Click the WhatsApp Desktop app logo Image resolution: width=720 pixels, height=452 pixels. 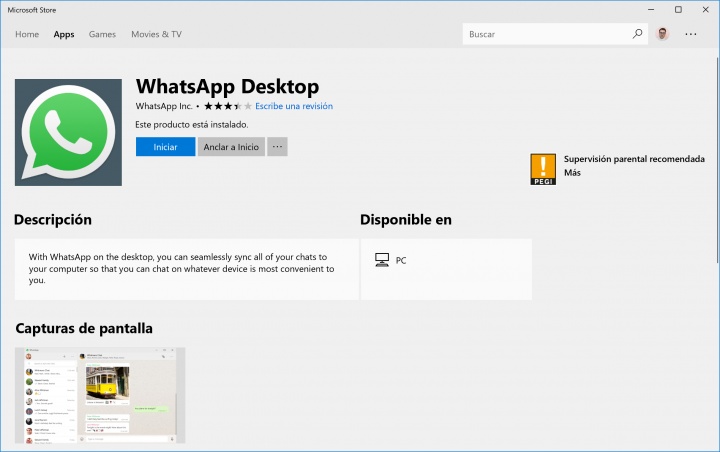(68, 132)
